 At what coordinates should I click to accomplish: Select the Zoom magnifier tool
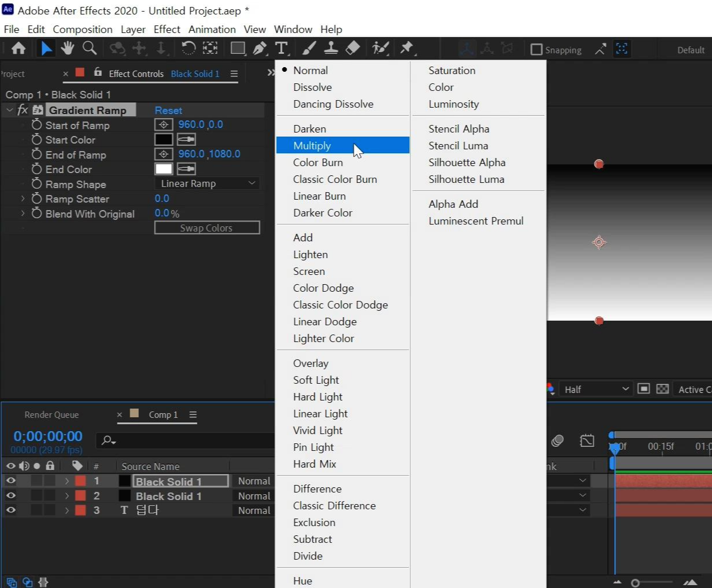point(89,49)
